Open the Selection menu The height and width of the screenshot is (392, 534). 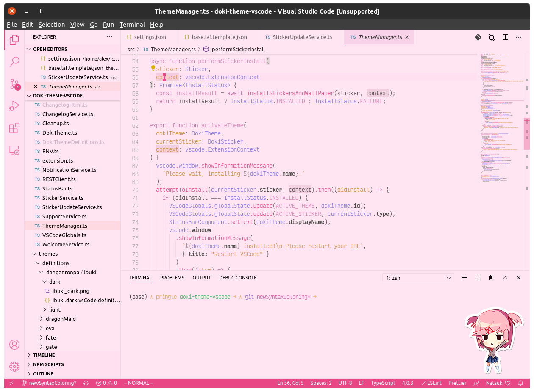tap(52, 25)
